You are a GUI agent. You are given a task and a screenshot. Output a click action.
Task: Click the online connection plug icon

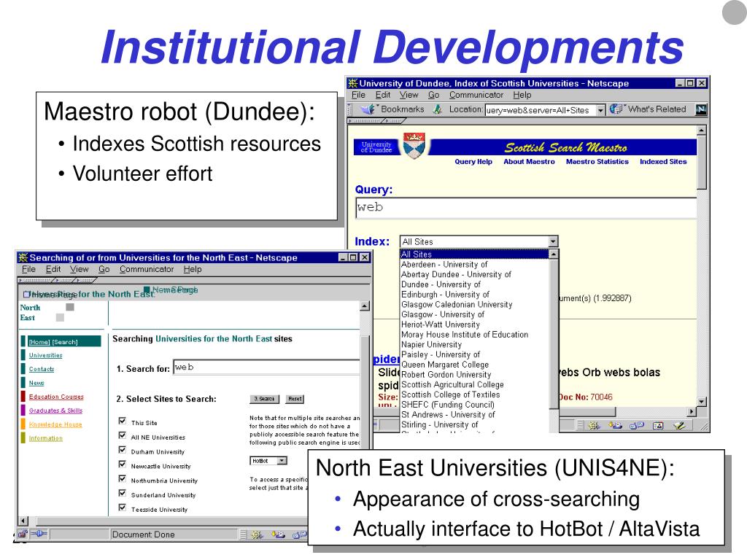39,534
